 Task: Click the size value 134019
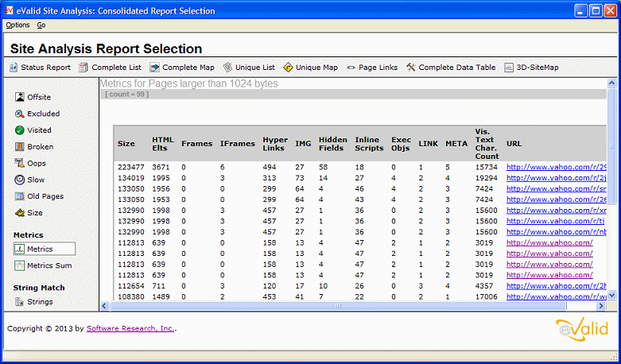[x=131, y=178]
